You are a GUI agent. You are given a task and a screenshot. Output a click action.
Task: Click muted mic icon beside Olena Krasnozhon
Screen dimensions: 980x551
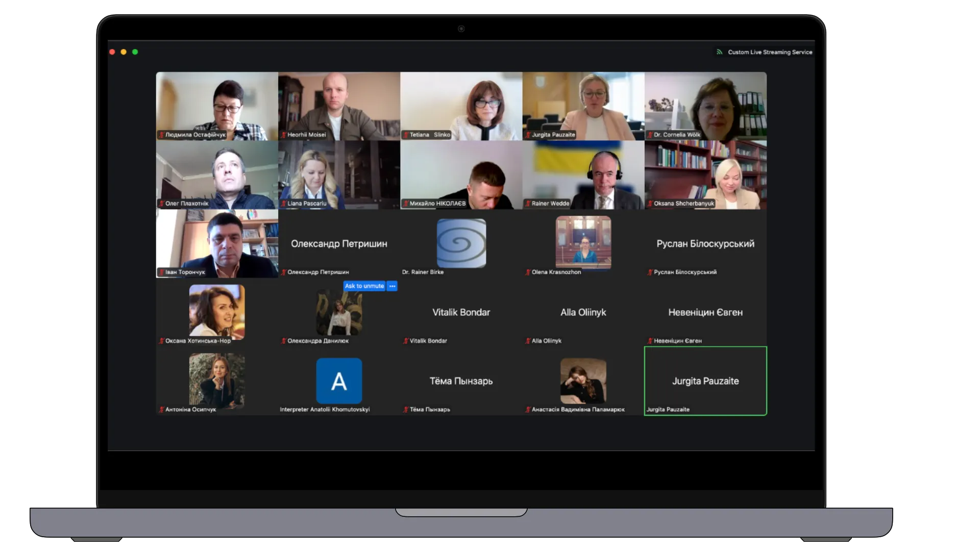[x=528, y=272]
